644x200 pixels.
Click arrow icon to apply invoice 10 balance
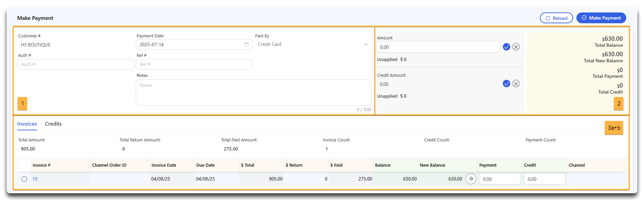(471, 179)
